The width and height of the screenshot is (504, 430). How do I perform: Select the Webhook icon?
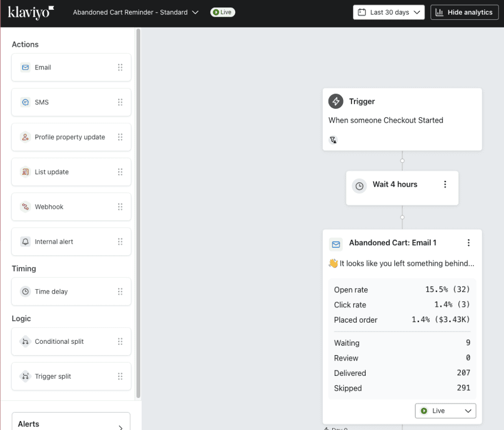click(x=26, y=207)
